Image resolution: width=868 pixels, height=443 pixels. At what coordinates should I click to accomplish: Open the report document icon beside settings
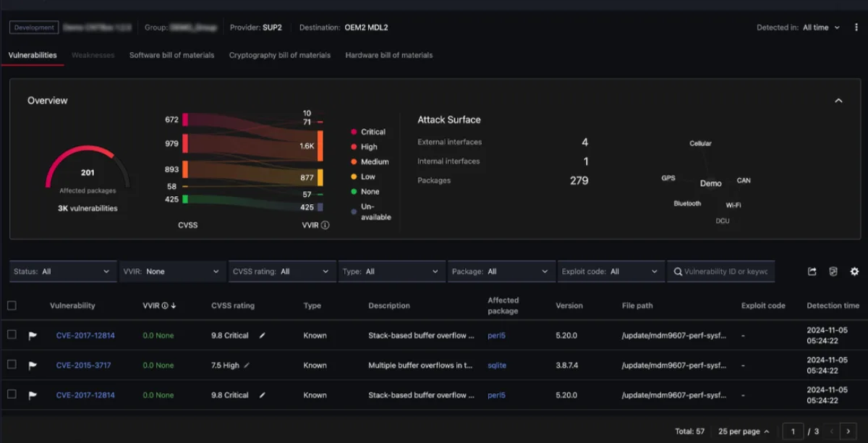point(833,271)
